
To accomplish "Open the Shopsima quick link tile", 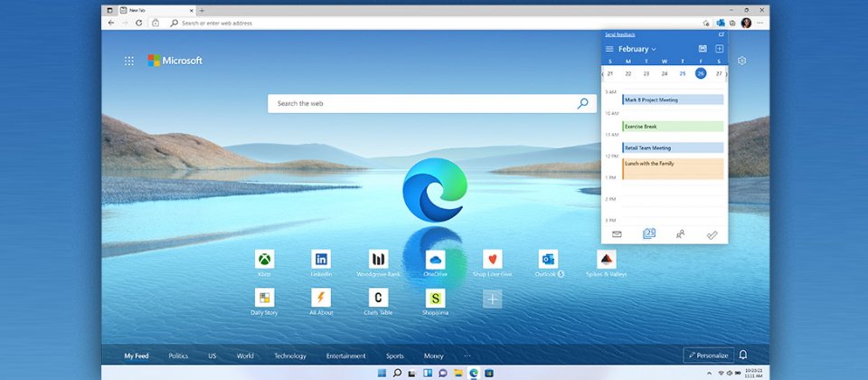I will click(x=435, y=298).
